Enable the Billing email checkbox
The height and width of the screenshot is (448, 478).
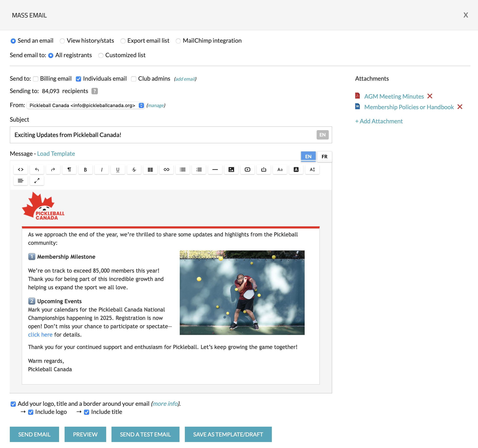(x=36, y=79)
